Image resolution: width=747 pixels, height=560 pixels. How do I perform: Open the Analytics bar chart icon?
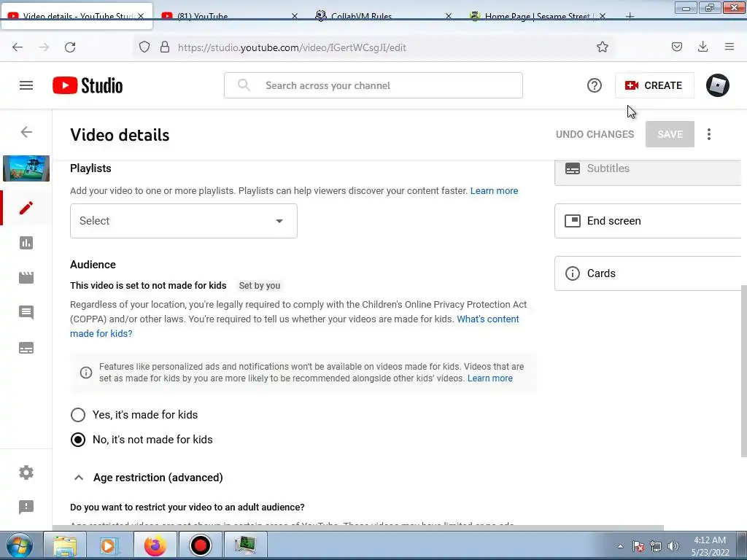26,243
